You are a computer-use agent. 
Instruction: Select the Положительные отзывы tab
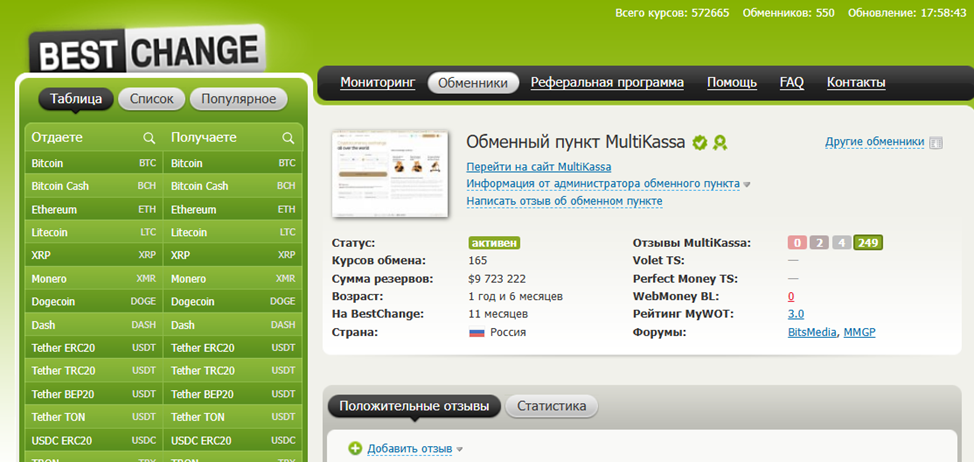point(414,406)
